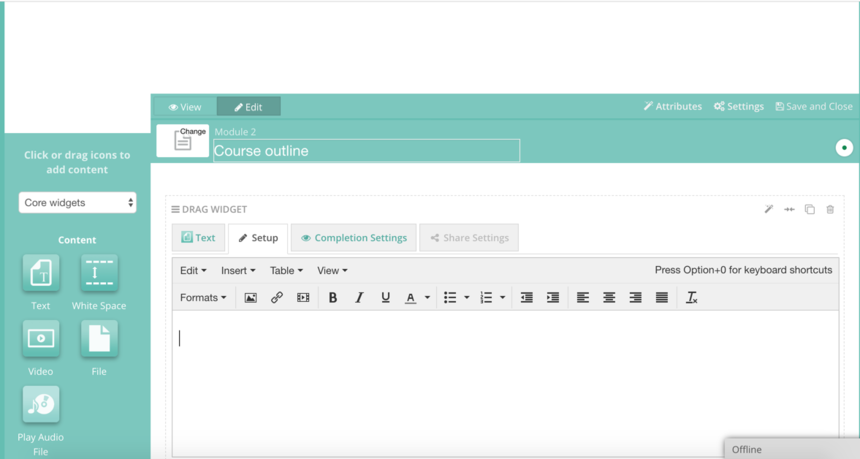Add a File widget

click(99, 338)
